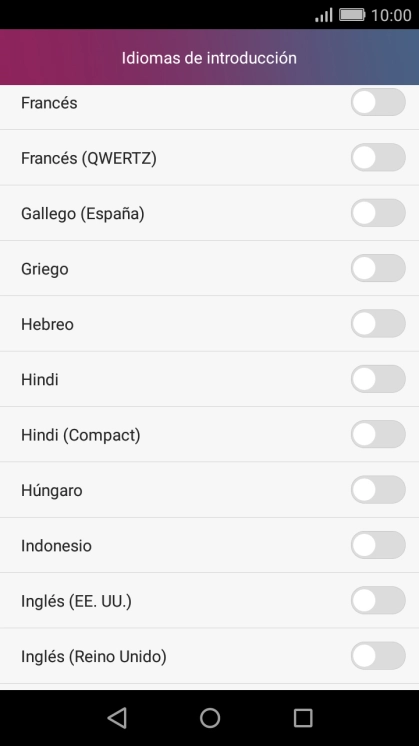Image resolution: width=419 pixels, height=746 pixels.
Task: Select the Indonesio row text
Action: [x=56, y=546]
